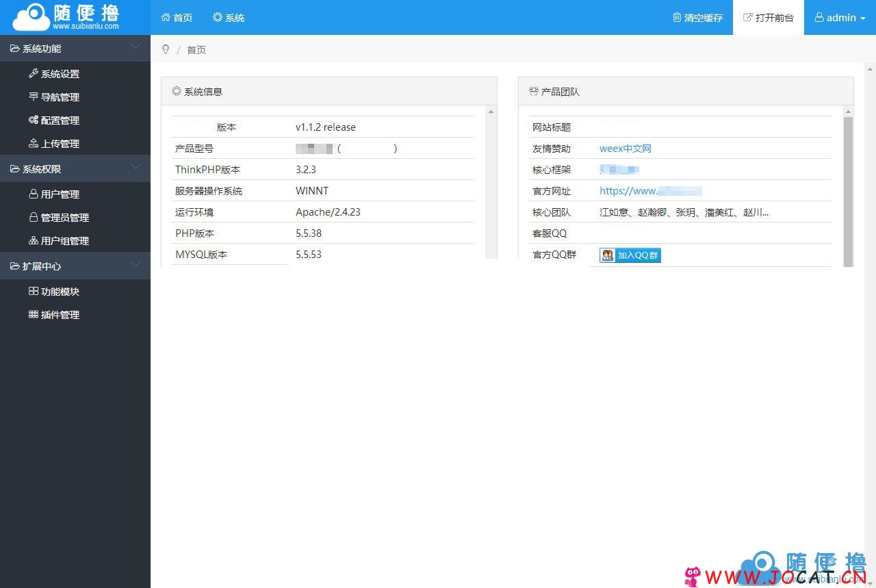
Task: Click the lock icon for 管理员管理
Action: [34, 217]
